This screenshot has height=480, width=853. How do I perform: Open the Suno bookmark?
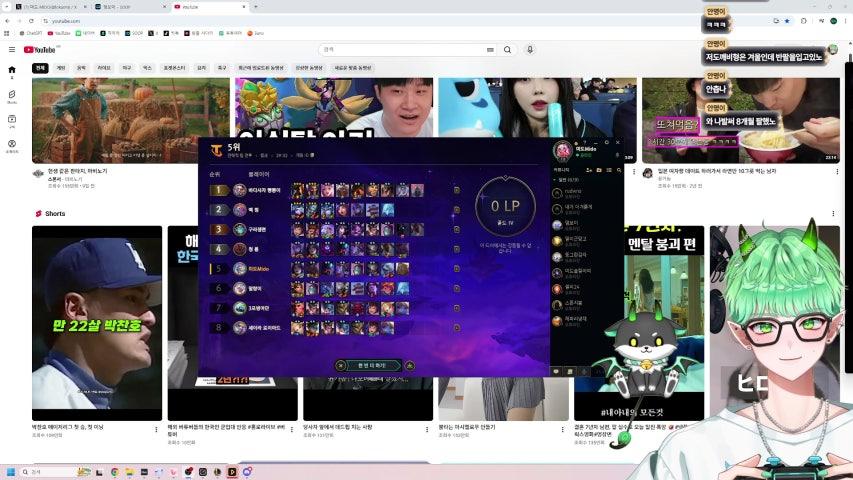pyautogui.click(x=255, y=33)
